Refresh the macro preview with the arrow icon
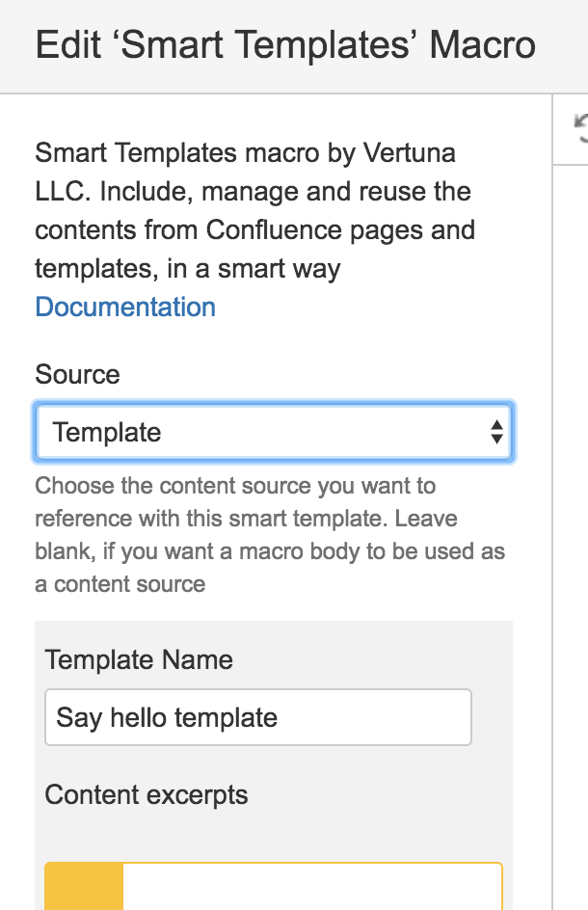This screenshot has height=910, width=588. [x=581, y=129]
